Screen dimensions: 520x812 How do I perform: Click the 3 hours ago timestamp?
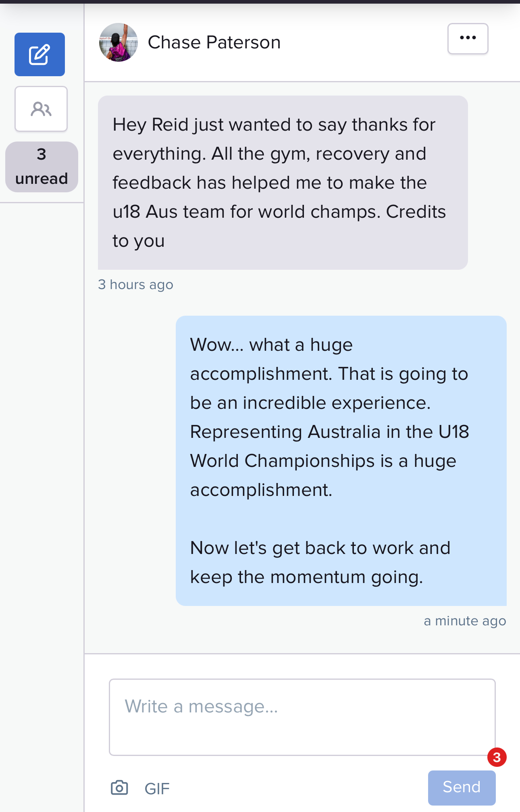[135, 285]
